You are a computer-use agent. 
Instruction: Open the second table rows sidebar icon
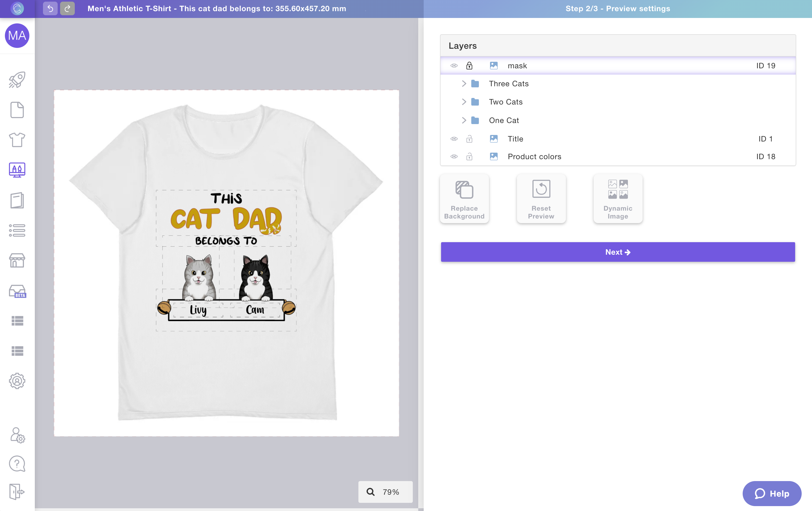[17, 351]
